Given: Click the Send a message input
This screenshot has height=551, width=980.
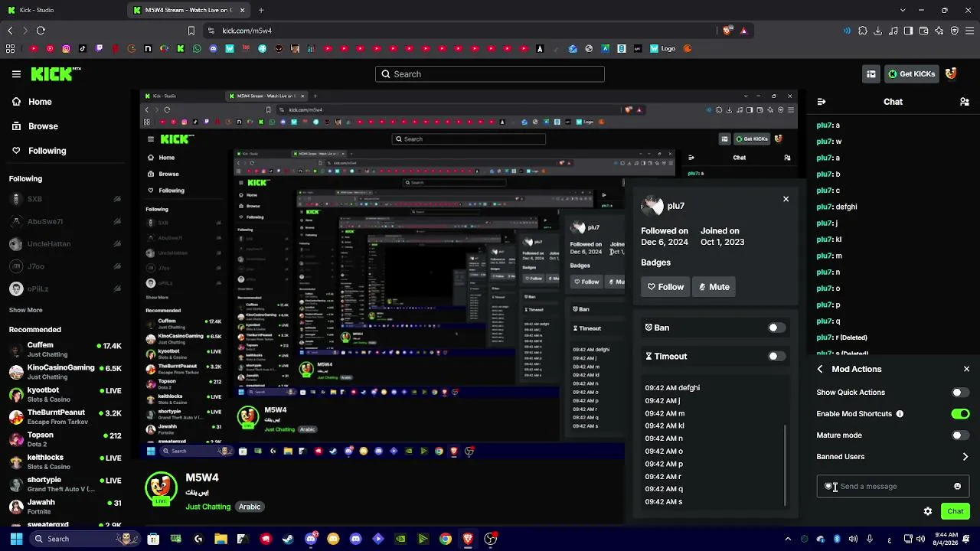Looking at the screenshot, I should click(893, 487).
